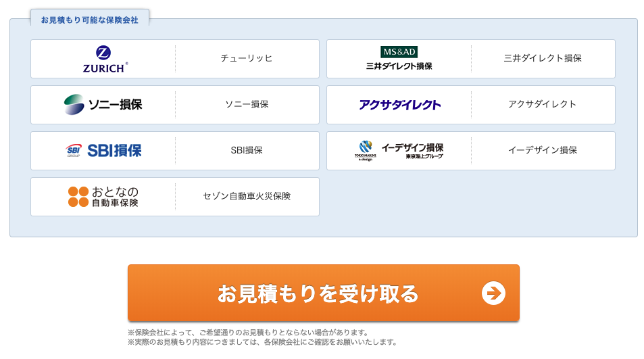Click the おとなの自動車保険 orange dots logo
Viewport: 644px width, 359px height.
(x=78, y=196)
